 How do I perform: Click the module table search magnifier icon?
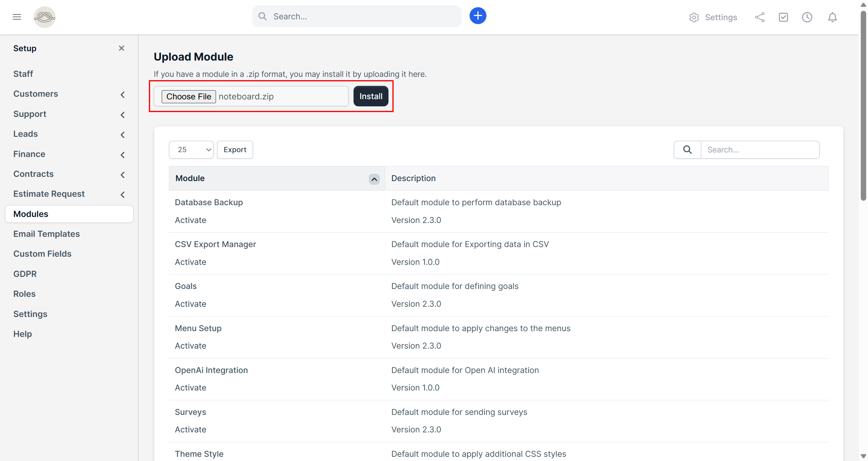coord(687,150)
